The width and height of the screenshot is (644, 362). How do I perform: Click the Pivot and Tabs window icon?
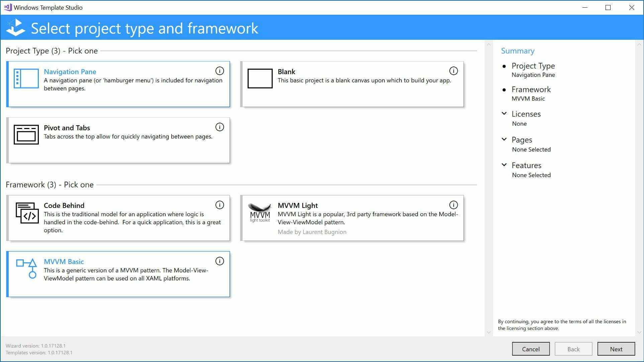click(26, 135)
